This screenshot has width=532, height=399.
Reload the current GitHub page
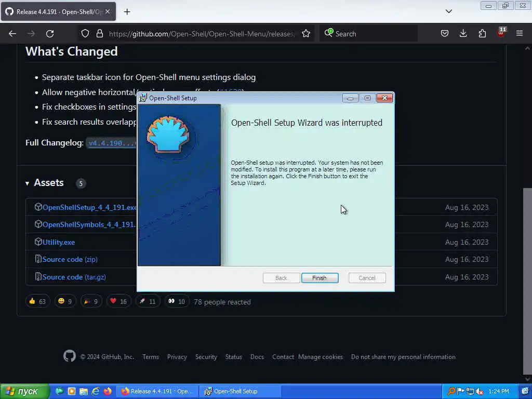tap(50, 34)
